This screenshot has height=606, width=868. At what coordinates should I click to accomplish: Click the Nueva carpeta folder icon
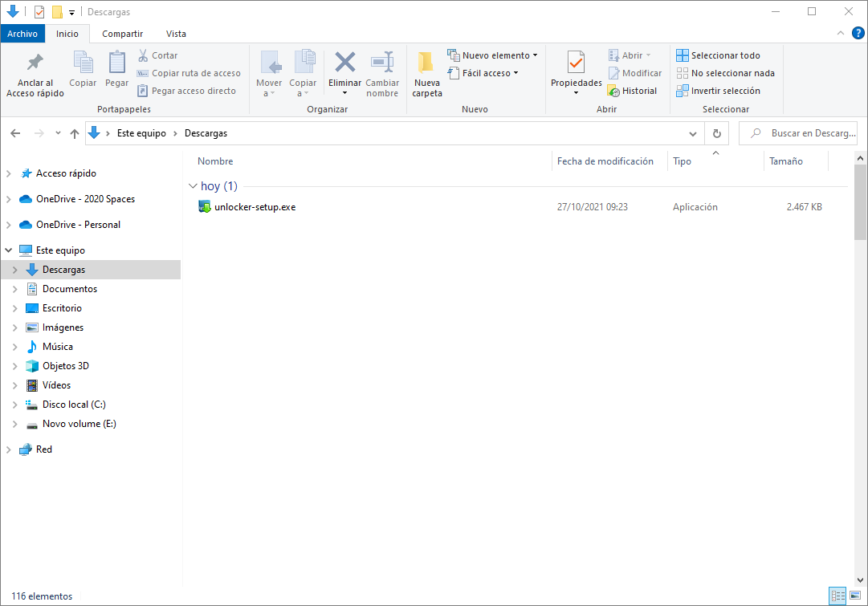tap(426, 63)
